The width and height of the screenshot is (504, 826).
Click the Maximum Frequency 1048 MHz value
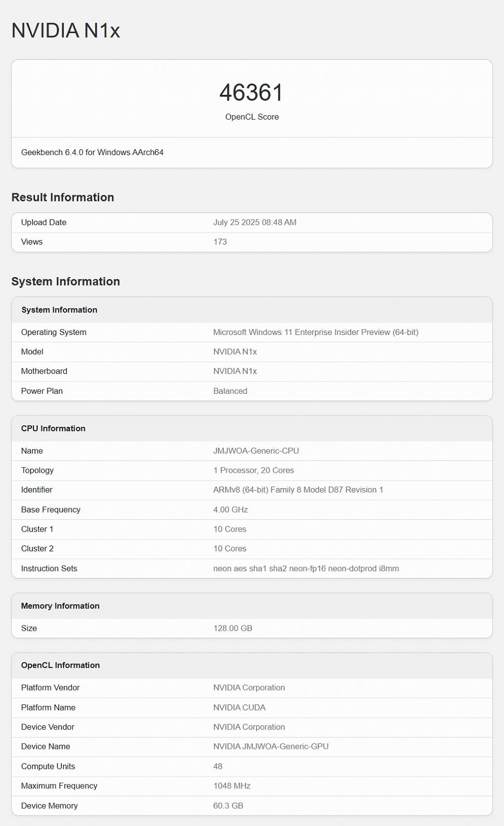[232, 786]
